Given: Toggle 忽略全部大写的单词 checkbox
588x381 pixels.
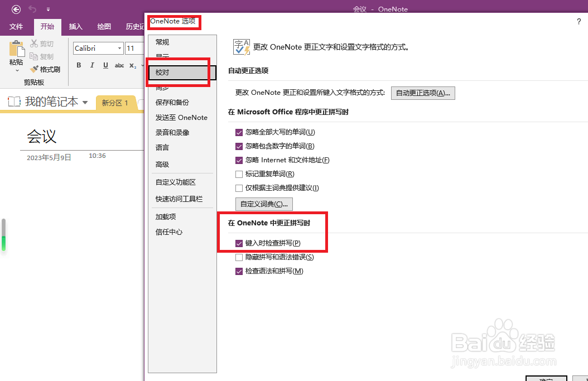Looking at the screenshot, I should click(x=239, y=132).
